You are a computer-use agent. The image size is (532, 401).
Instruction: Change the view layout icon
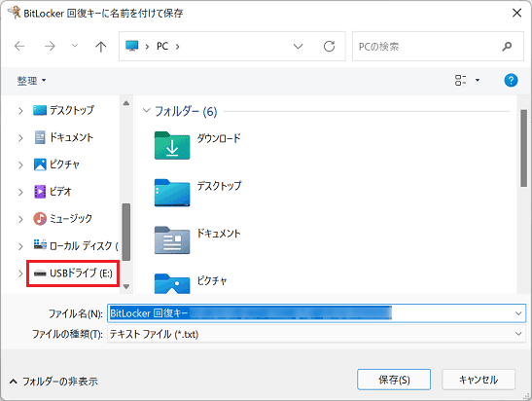[460, 81]
